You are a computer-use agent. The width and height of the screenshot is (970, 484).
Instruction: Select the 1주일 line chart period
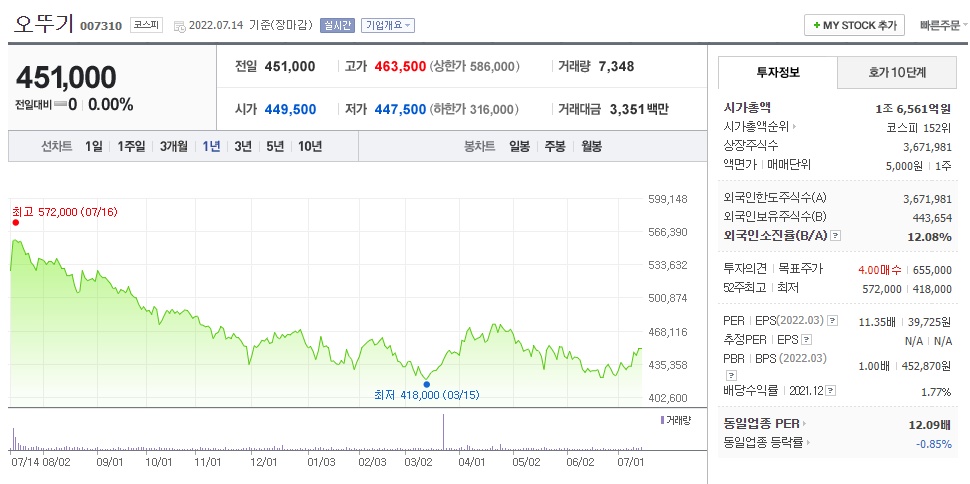click(x=131, y=147)
